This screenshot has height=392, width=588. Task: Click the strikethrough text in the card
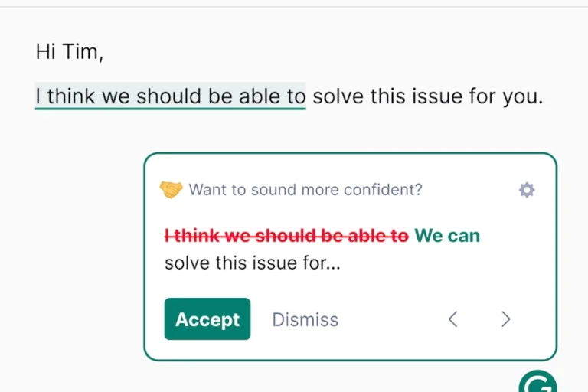pos(286,236)
